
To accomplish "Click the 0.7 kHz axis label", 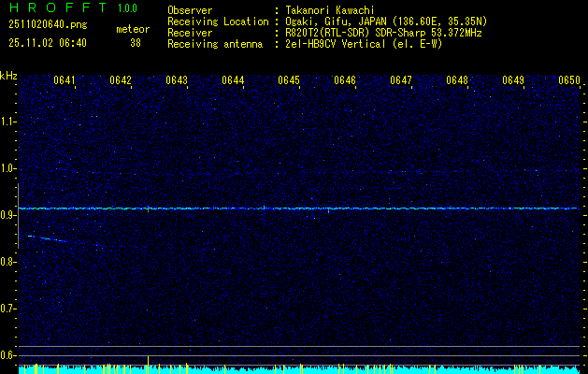I will [8, 309].
